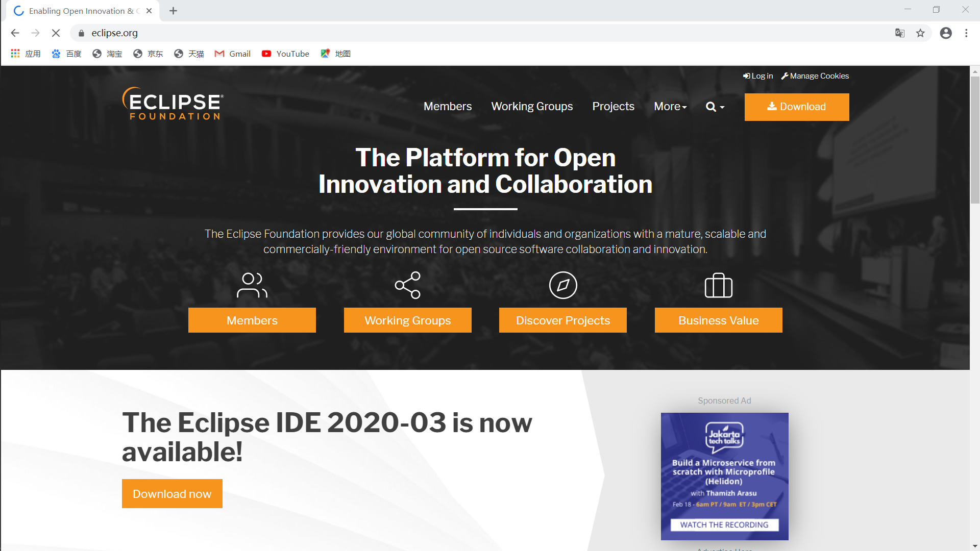This screenshot has height=551, width=980.
Task: Expand the search magnifier dropdown
Action: tap(715, 107)
